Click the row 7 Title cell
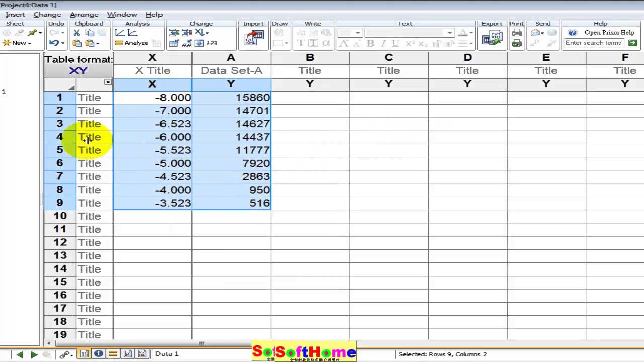 (x=95, y=176)
